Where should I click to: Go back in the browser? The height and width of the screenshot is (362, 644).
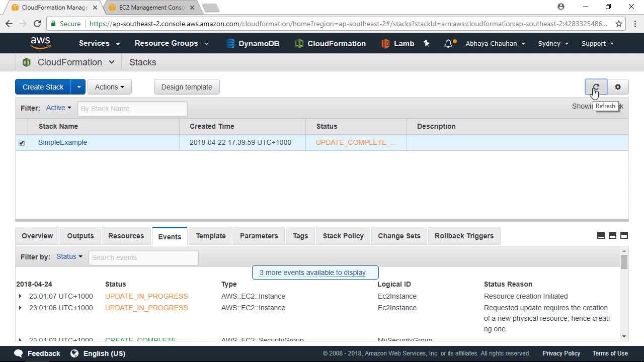click(x=9, y=24)
